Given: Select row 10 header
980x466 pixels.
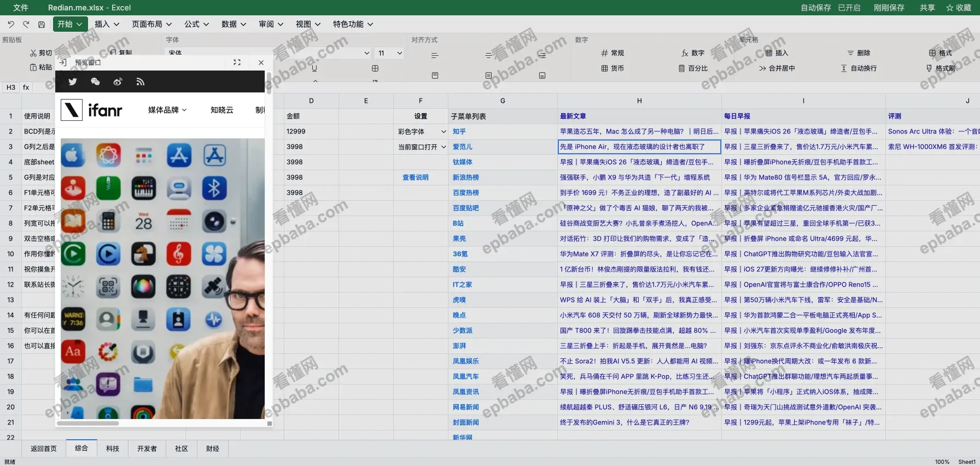Looking at the screenshot, I should pyautogui.click(x=10, y=254).
